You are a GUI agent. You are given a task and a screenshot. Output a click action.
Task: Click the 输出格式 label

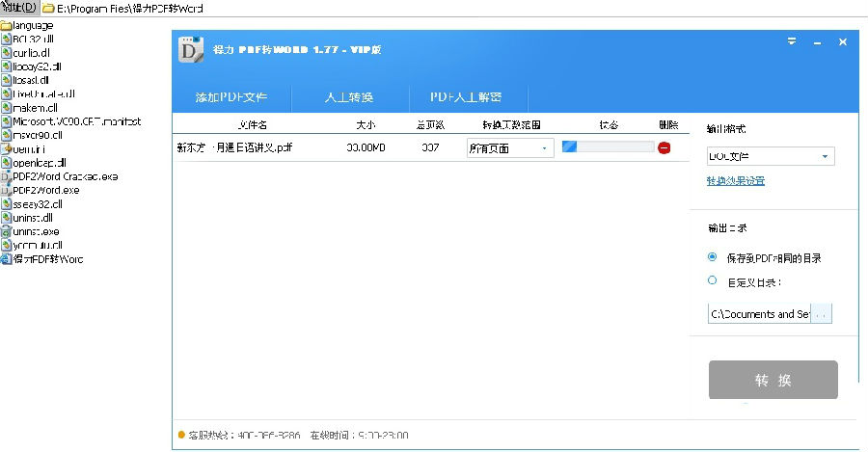[726, 129]
